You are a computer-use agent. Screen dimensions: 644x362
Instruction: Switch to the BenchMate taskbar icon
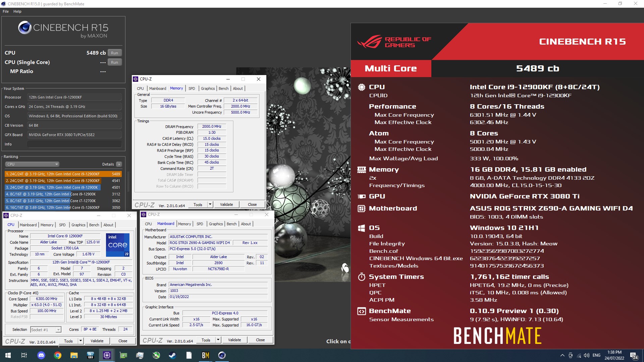205,355
